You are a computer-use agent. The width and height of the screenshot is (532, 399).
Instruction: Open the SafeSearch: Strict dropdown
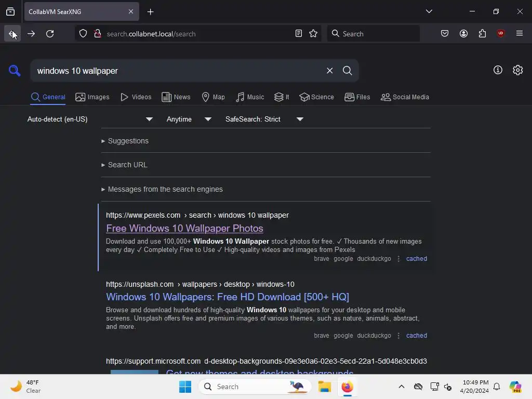click(x=264, y=119)
